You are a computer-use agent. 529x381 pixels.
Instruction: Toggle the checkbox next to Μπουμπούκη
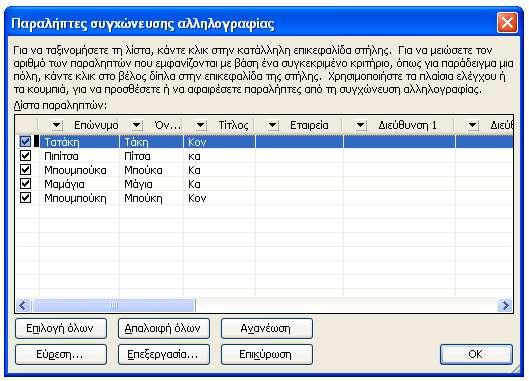click(25, 198)
